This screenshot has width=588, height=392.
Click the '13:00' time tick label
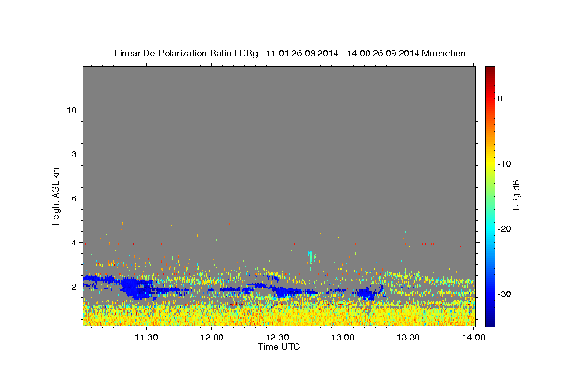343,337
